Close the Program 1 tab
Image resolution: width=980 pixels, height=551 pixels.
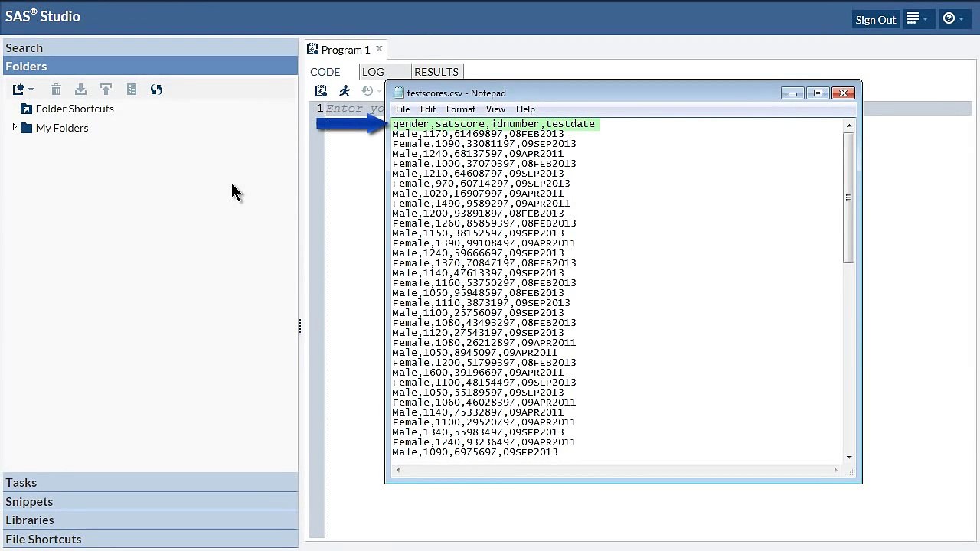click(379, 49)
